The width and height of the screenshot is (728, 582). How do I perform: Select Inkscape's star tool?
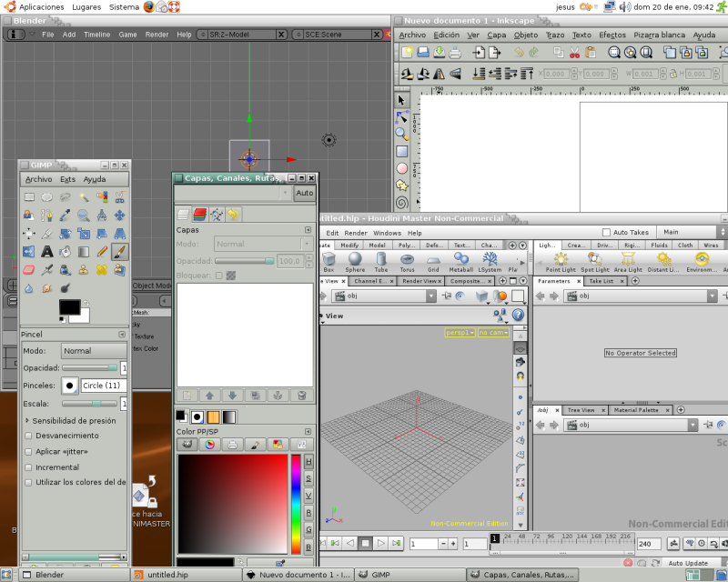click(x=401, y=186)
